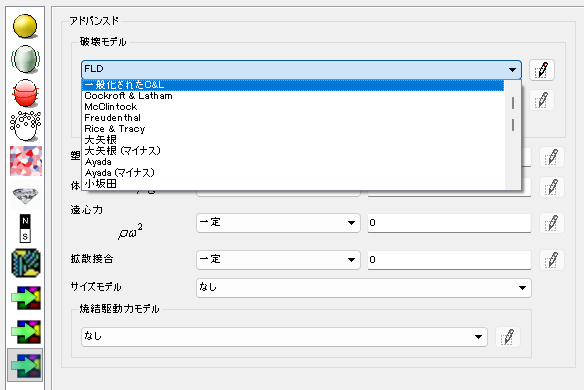Open the gray-green cylinder elastic icon
The height and width of the screenshot is (390, 584).
[x=25, y=59]
